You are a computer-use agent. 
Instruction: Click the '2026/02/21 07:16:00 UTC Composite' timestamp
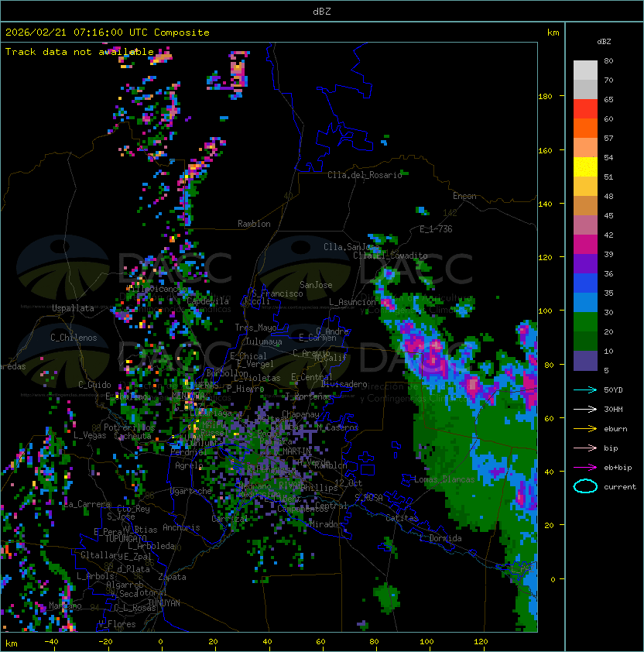pos(108,33)
